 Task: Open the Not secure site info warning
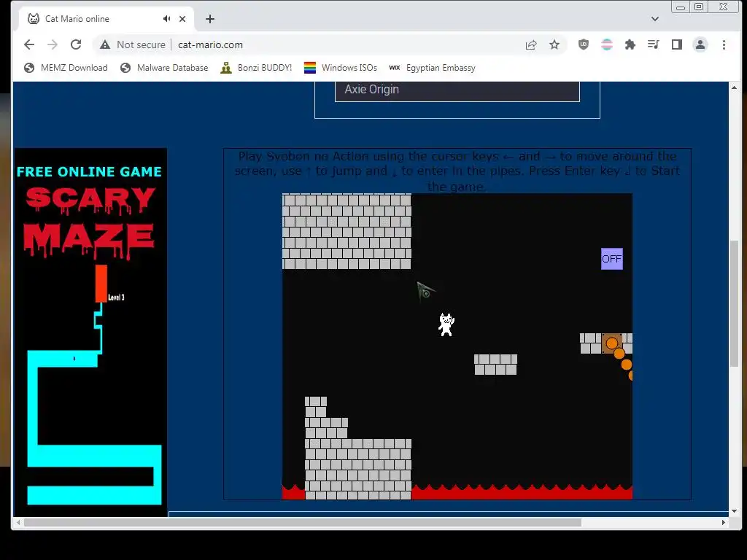133,44
